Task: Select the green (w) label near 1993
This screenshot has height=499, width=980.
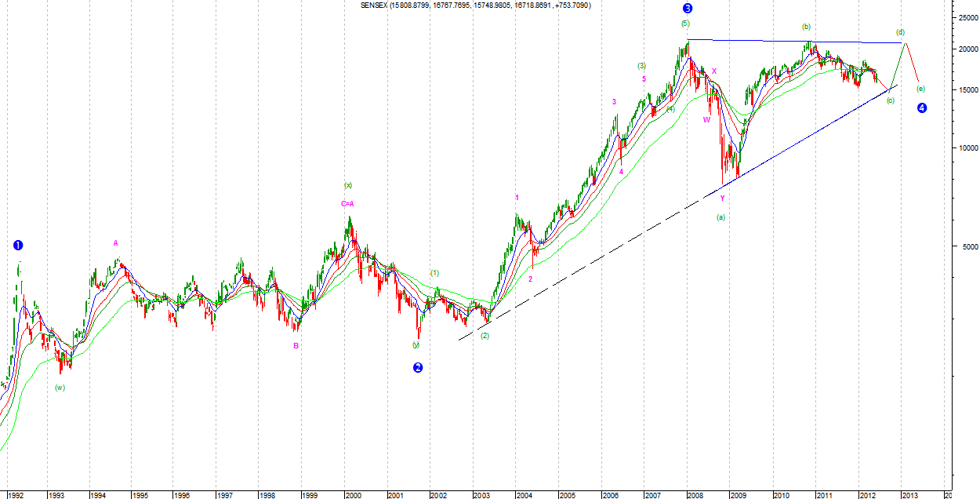Action: pos(60,387)
